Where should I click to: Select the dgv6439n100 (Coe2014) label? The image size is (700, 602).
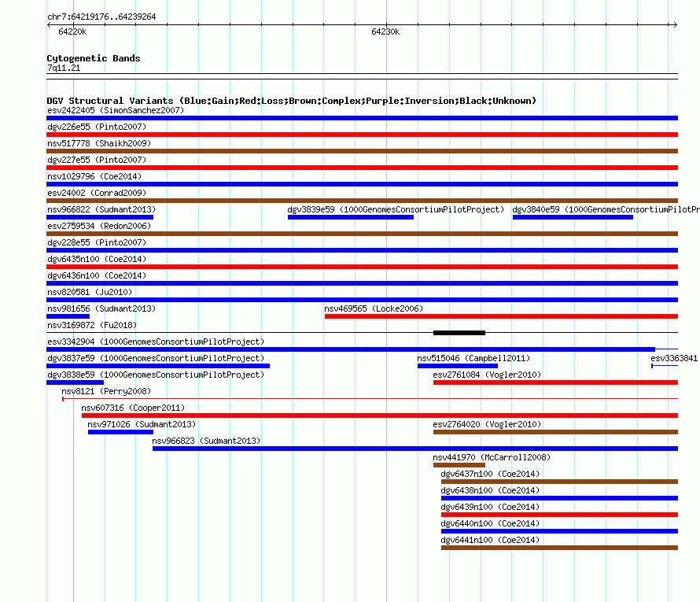[x=490, y=507]
